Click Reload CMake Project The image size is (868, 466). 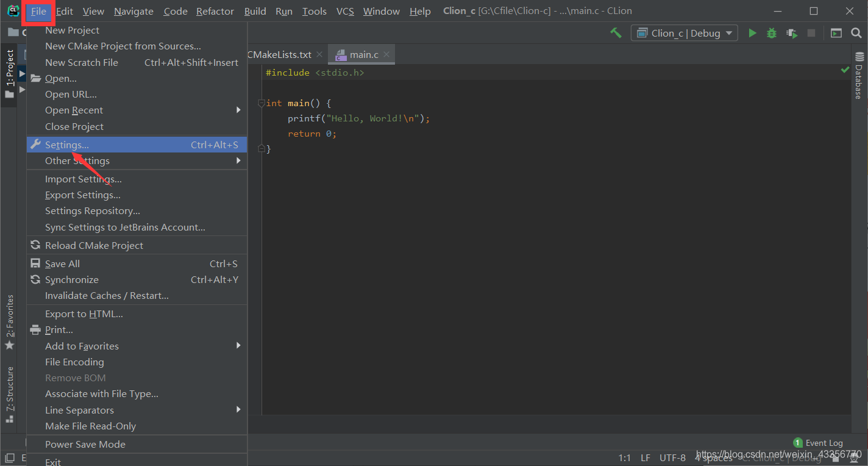(137, 245)
